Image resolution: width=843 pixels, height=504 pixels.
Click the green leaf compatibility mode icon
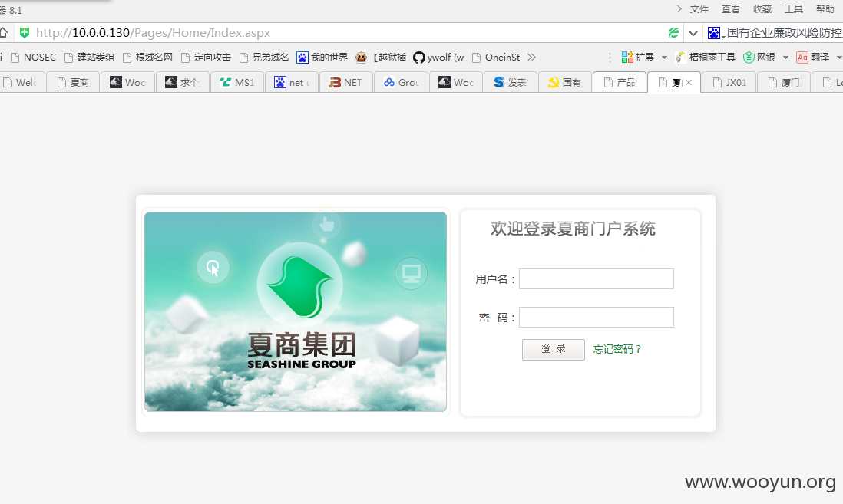[673, 33]
